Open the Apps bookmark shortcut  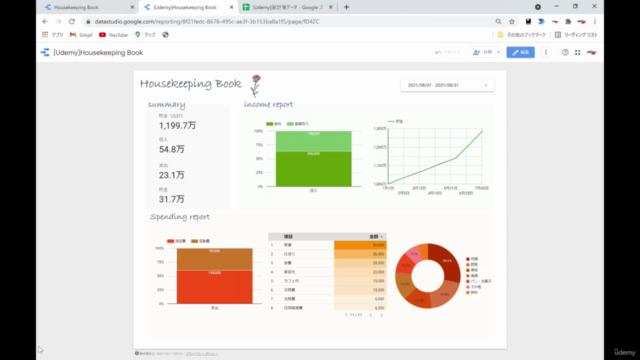(53, 35)
